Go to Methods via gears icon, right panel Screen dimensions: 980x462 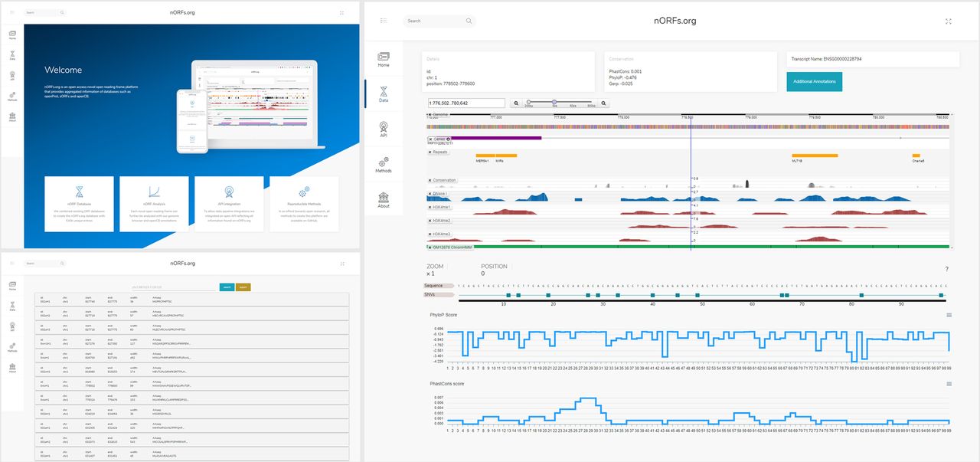pos(384,164)
